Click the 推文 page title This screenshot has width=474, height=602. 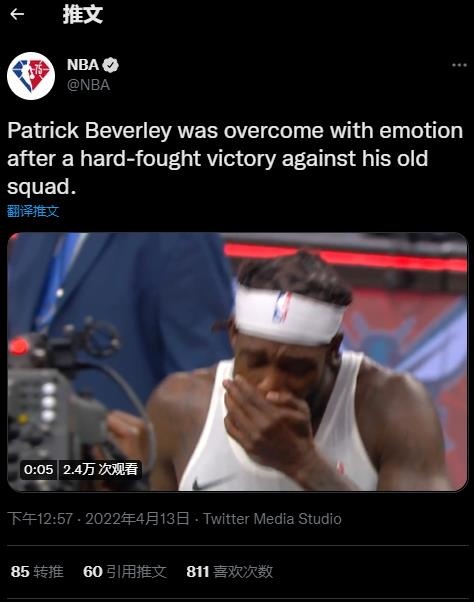[x=83, y=15]
